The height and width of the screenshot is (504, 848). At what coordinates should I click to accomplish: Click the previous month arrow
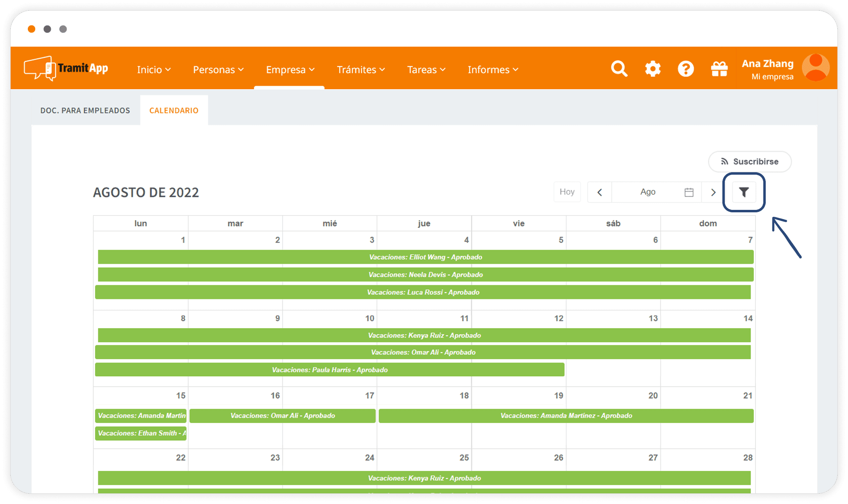(599, 192)
